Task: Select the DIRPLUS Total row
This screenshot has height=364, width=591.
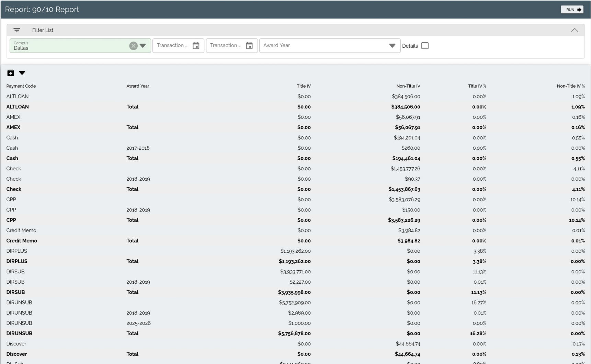Action: (137, 261)
